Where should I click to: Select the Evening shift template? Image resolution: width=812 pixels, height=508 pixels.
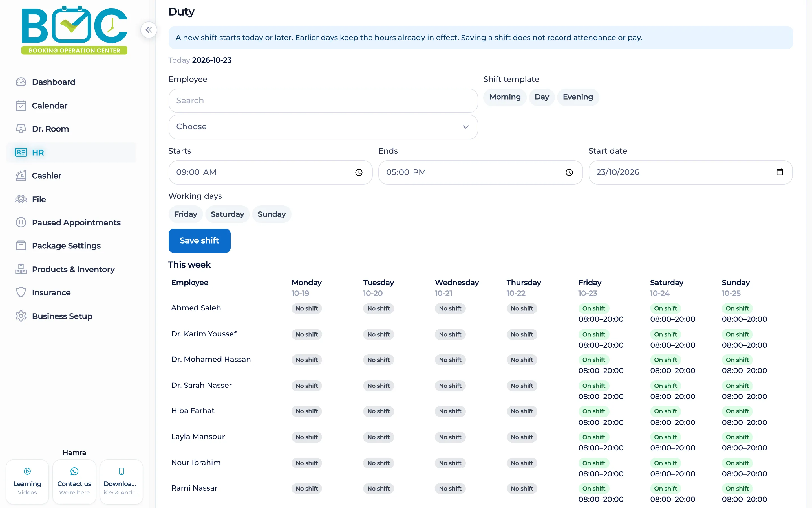[578, 97]
